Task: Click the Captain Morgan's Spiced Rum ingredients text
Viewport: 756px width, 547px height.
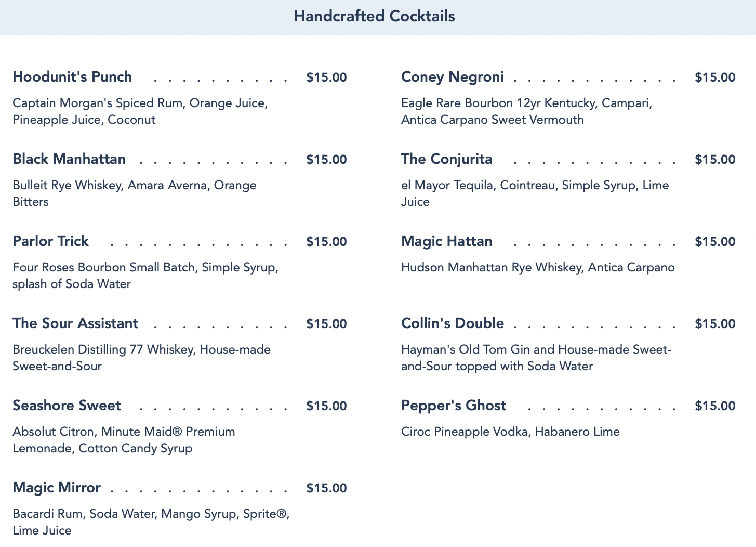Action: pos(140,111)
